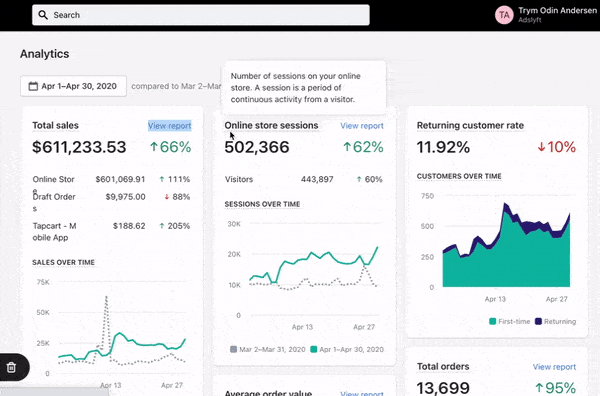Select the 11.92% returning rate value
This screenshot has width=600, height=396.
(x=443, y=147)
